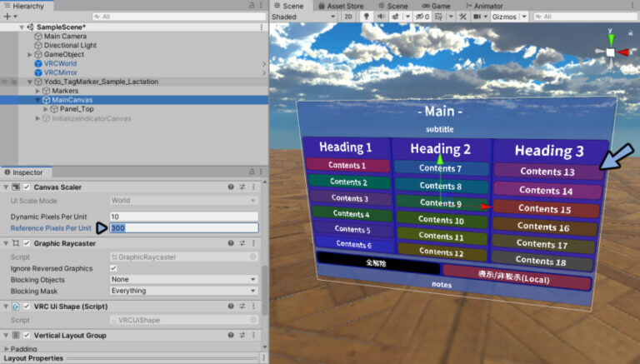Expand the InitializeIndicatorCanvas object
Screen dimensions: 640x364
point(38,118)
